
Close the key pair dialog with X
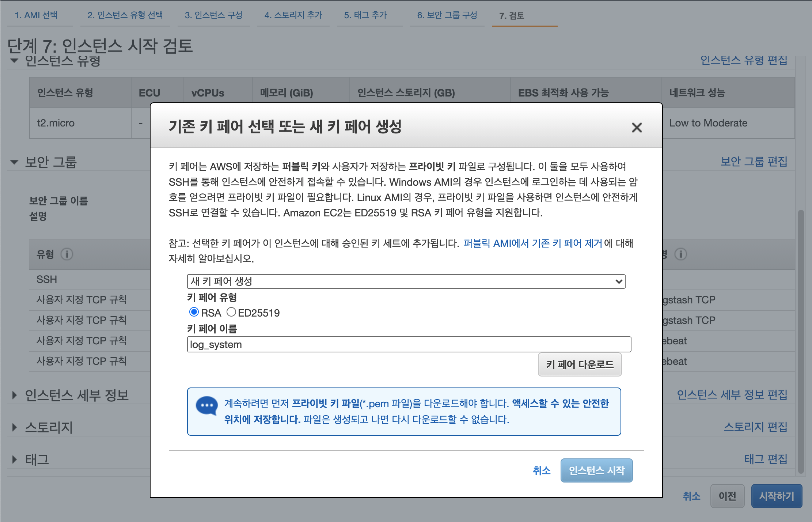(x=637, y=128)
